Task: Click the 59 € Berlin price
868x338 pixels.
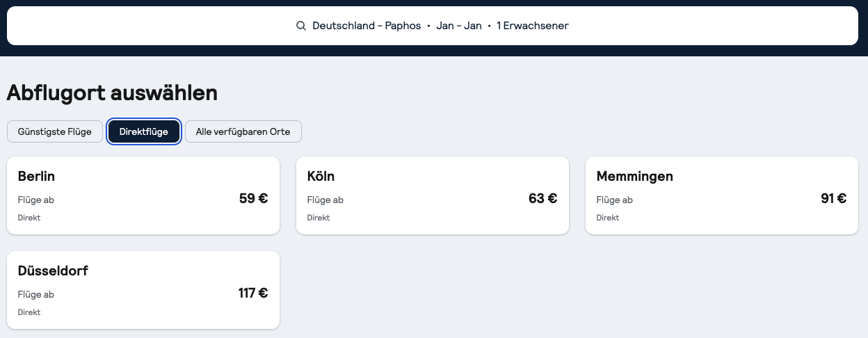Action: pyautogui.click(x=253, y=198)
